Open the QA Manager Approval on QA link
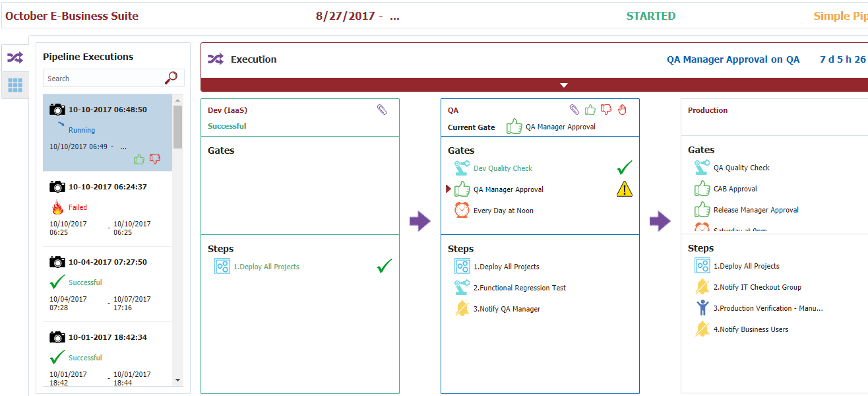 pos(733,59)
